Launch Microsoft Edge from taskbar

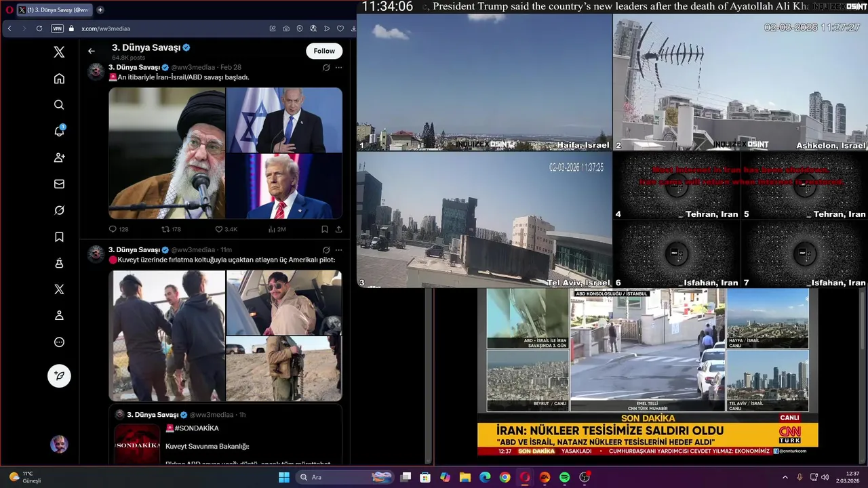point(485,477)
